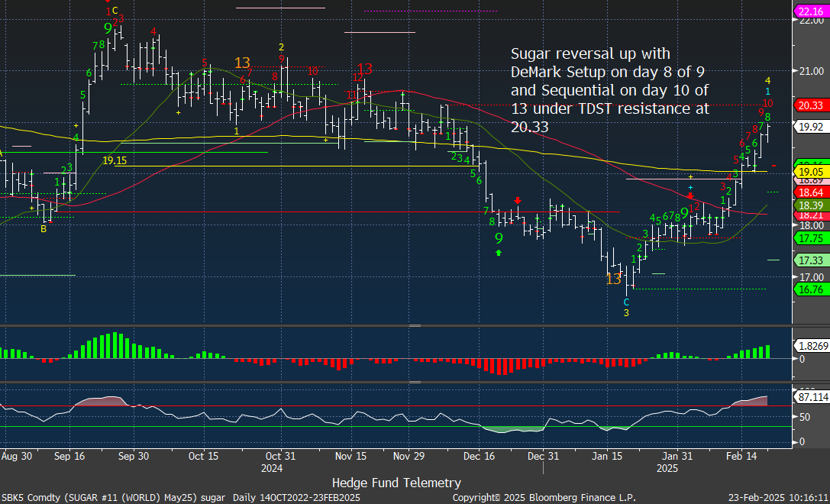Click the white 19.92 last price tag
830x504 pixels.
tap(809, 127)
